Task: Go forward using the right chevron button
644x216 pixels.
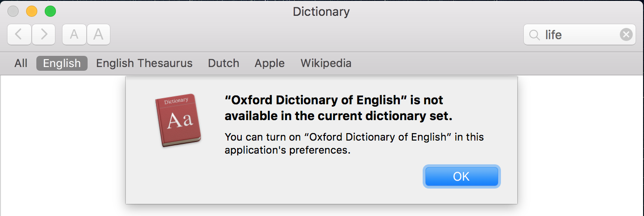Action: click(x=44, y=34)
